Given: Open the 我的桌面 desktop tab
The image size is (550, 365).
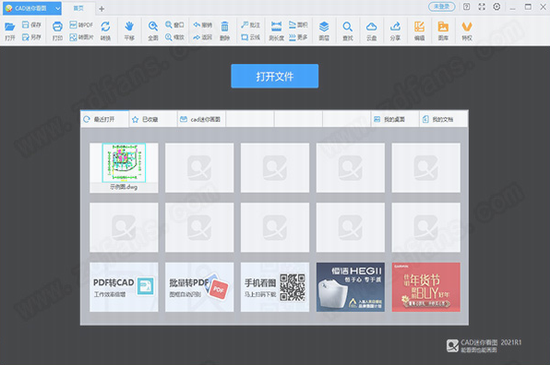Looking at the screenshot, I should pos(395,119).
